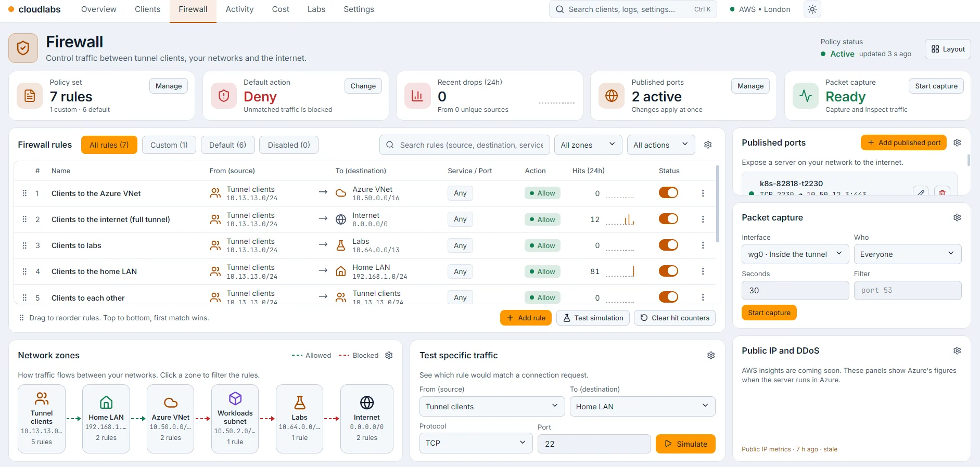Open Published ports panel settings gear

pyautogui.click(x=957, y=142)
